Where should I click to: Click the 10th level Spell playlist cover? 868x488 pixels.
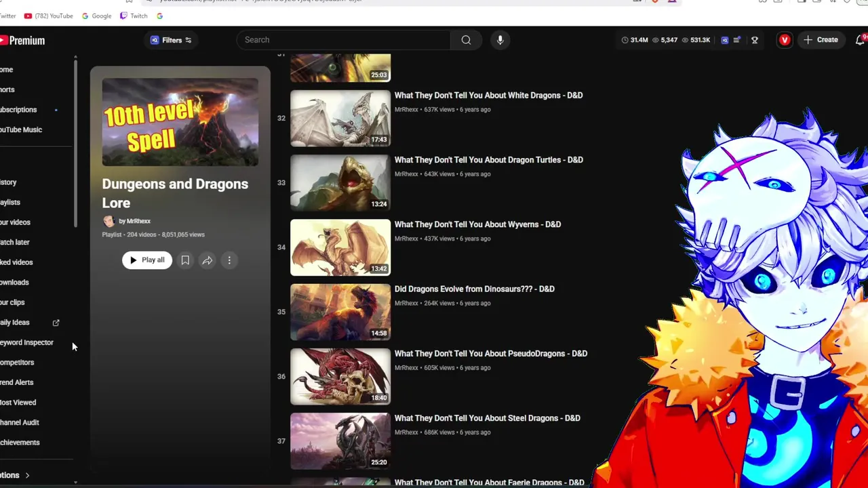point(180,122)
